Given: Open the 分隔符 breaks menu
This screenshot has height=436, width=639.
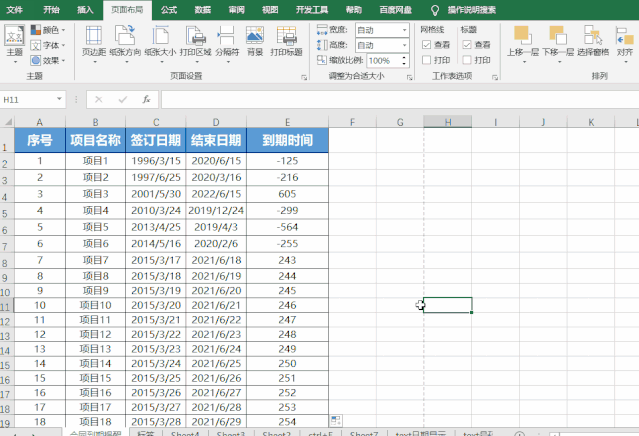Looking at the screenshot, I should 227,44.
